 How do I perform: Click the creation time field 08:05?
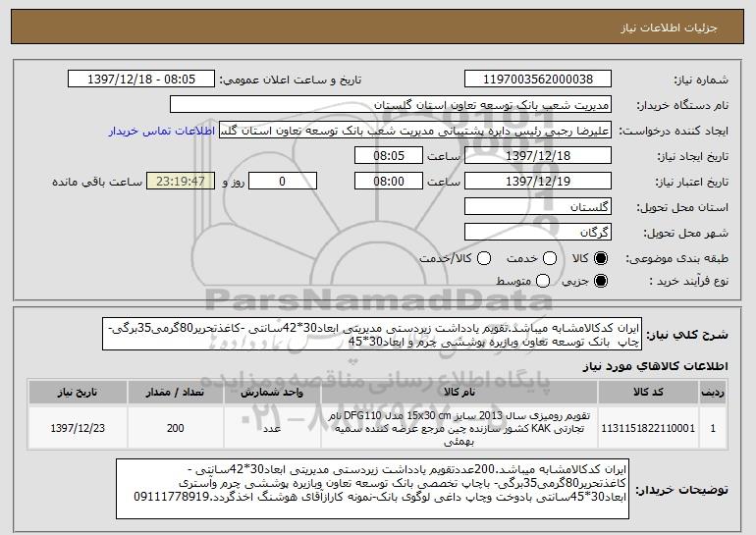(x=389, y=156)
